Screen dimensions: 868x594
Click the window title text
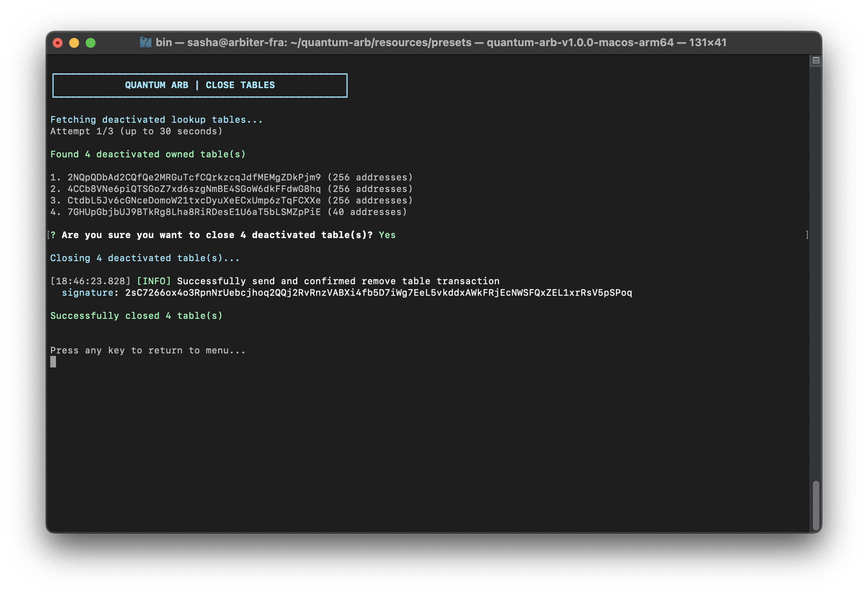pos(441,42)
